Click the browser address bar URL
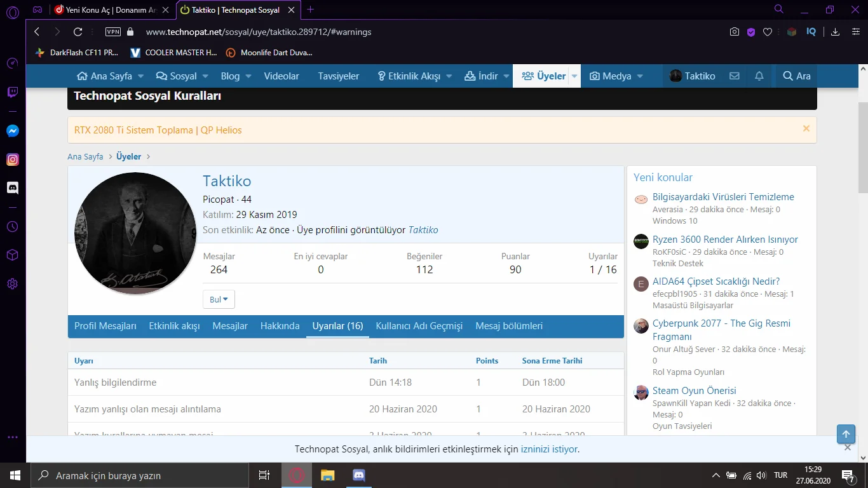 point(259,32)
